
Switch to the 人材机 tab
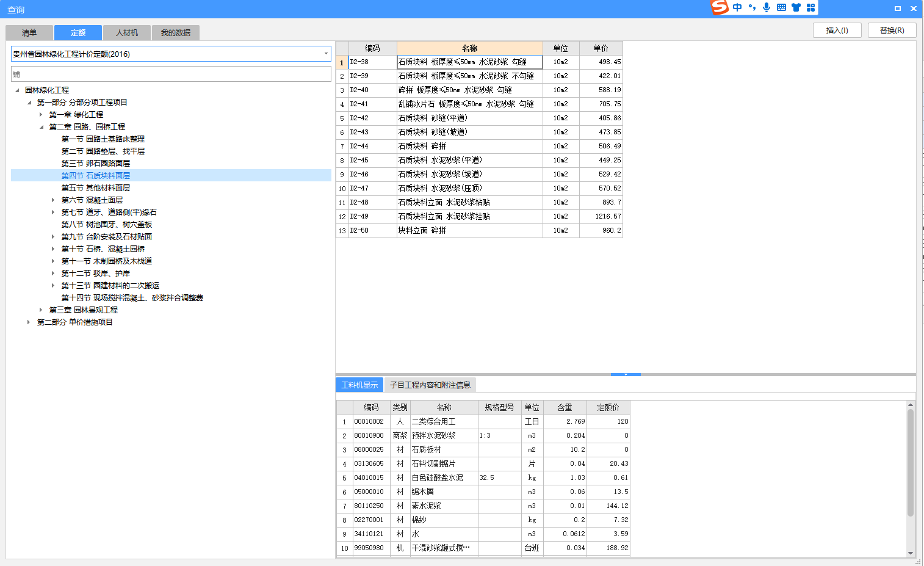[127, 32]
